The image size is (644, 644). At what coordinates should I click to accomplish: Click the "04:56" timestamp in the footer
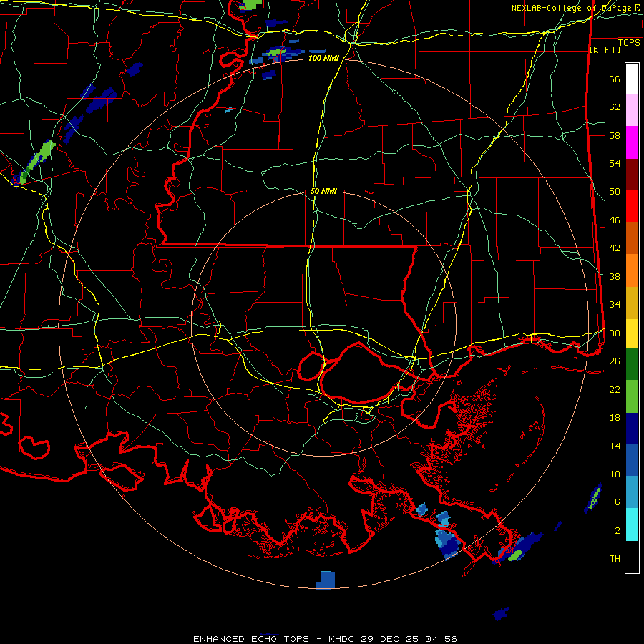pyautogui.click(x=441, y=639)
